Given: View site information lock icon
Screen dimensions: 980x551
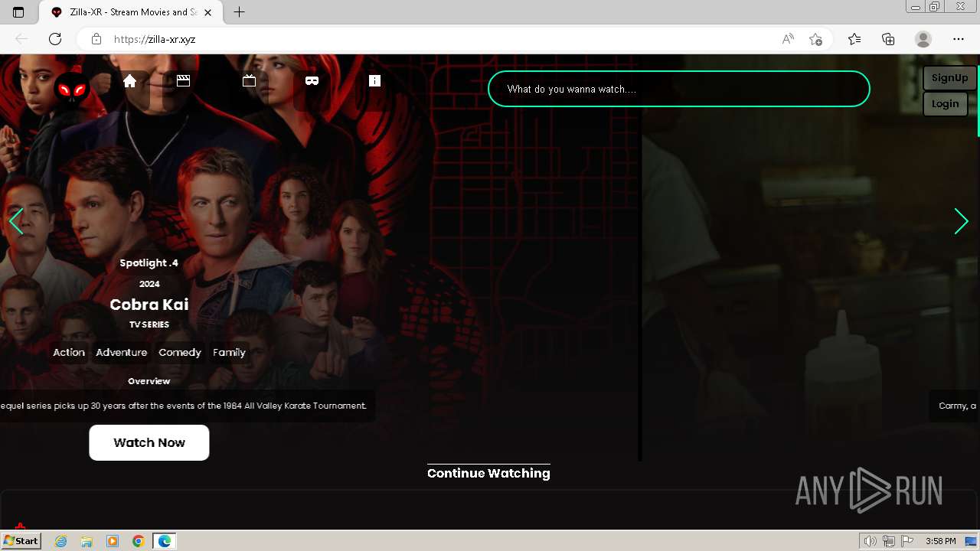Looking at the screenshot, I should pyautogui.click(x=96, y=39).
